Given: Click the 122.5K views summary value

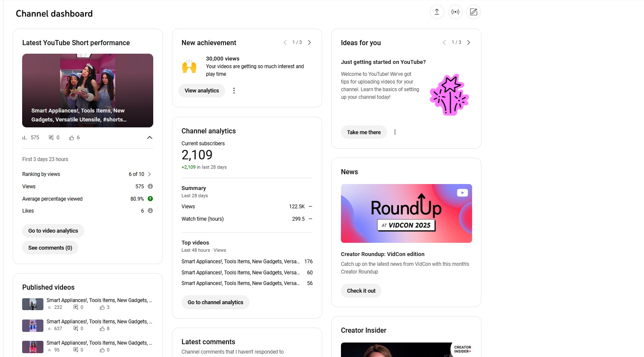Looking at the screenshot, I should point(297,207).
